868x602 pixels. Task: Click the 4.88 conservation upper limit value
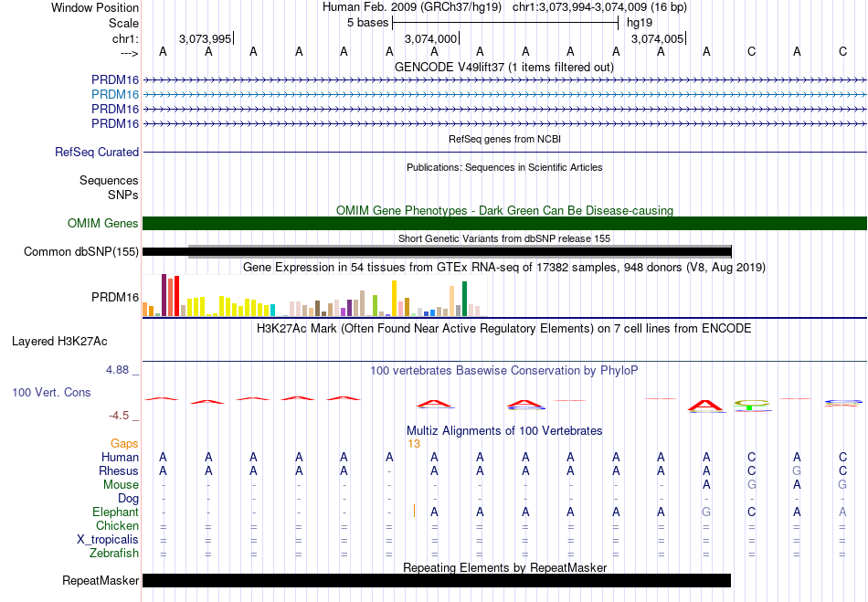(x=117, y=370)
